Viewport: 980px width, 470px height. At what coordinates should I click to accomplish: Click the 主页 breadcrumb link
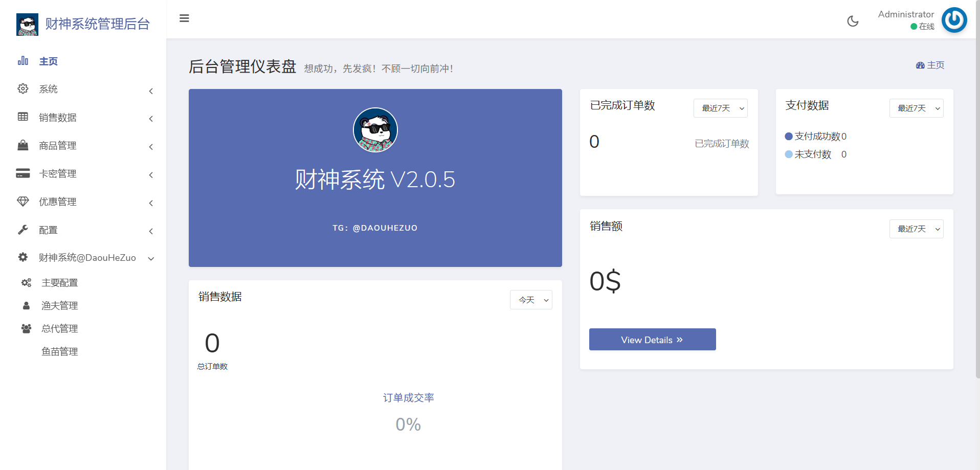[x=930, y=65]
